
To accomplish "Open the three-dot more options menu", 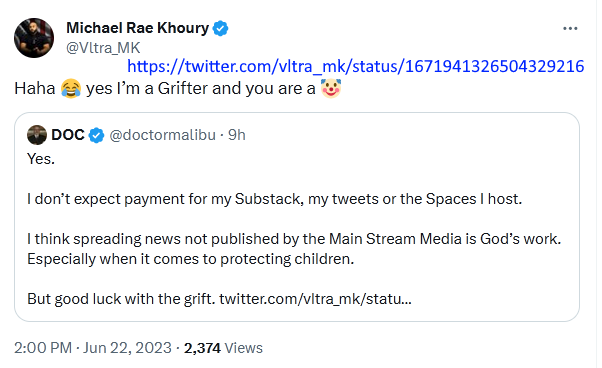I will click(x=570, y=29).
